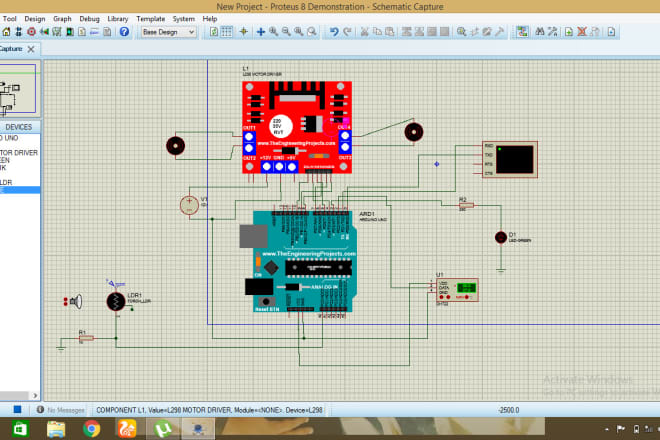Select the virtual terminal component
The height and width of the screenshot is (440, 660).
(x=510, y=160)
